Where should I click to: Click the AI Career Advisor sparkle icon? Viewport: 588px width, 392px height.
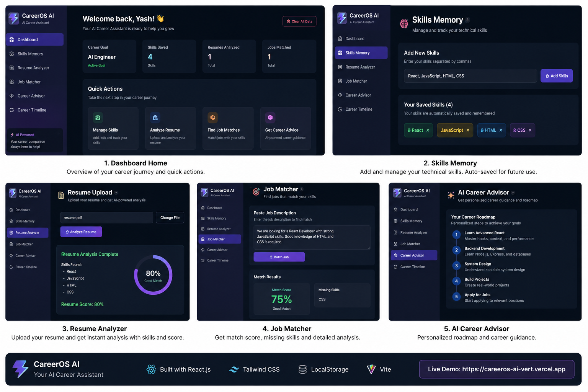coord(451,195)
